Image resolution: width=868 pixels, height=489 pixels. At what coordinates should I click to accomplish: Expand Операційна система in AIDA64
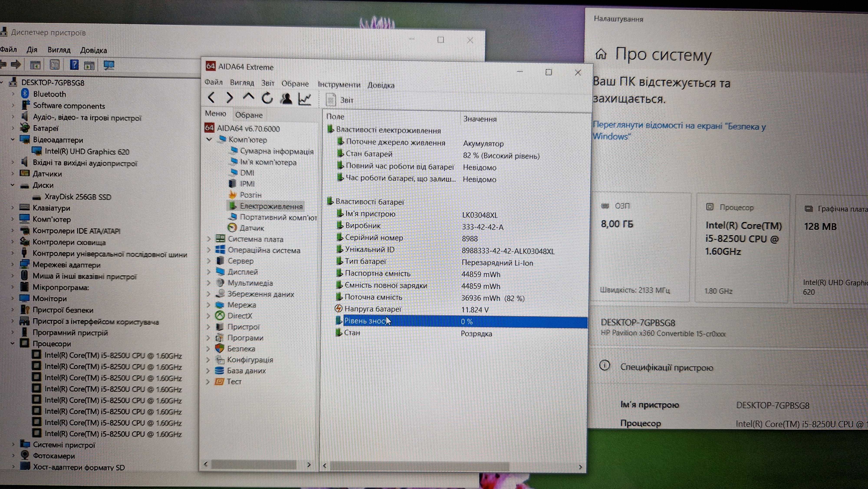pos(209,250)
